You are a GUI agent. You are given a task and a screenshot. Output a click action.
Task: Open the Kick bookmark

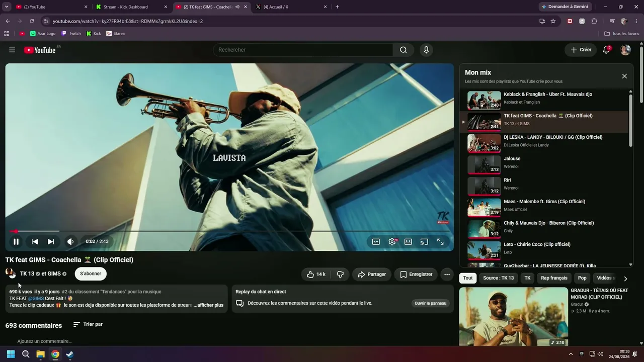click(x=94, y=34)
